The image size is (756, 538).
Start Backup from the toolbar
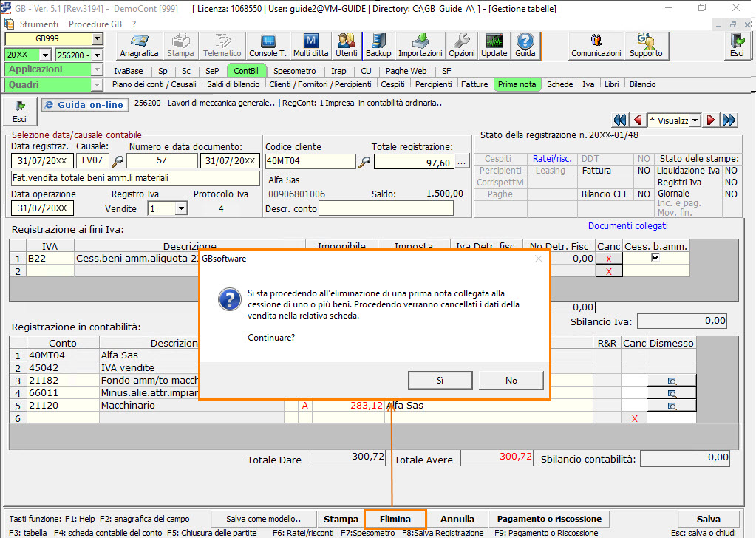coord(378,46)
